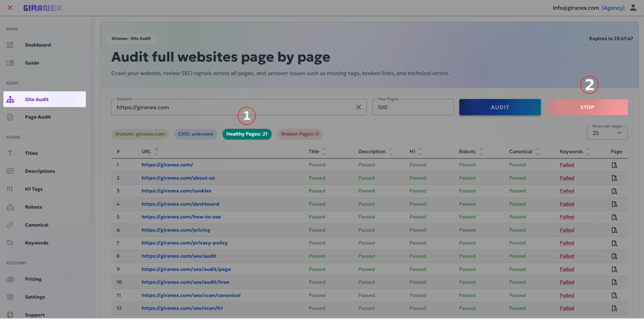This screenshot has height=320, width=644.
Task: Open the Robots scan
Action: [x=44, y=207]
